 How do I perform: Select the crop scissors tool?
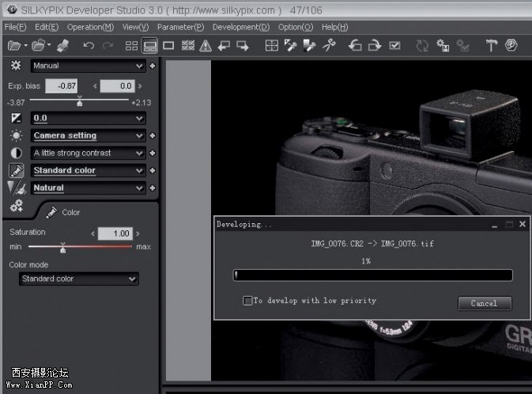coord(329,46)
